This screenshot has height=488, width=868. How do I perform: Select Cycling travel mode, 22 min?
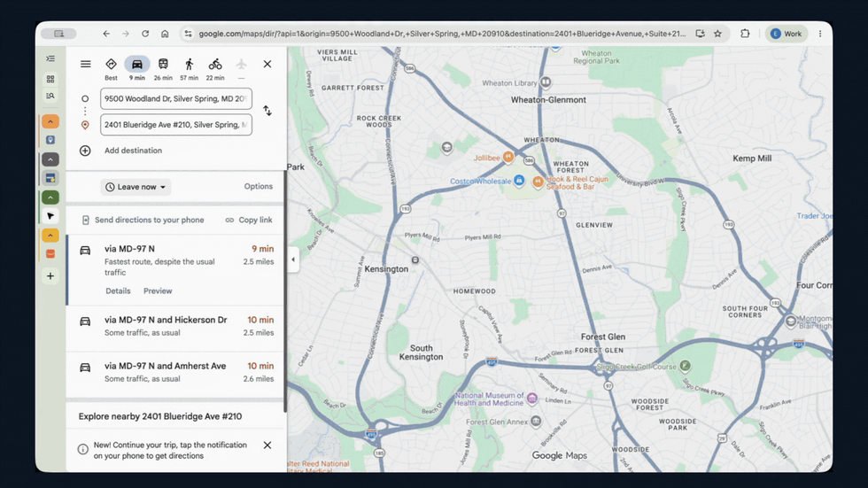(214, 68)
